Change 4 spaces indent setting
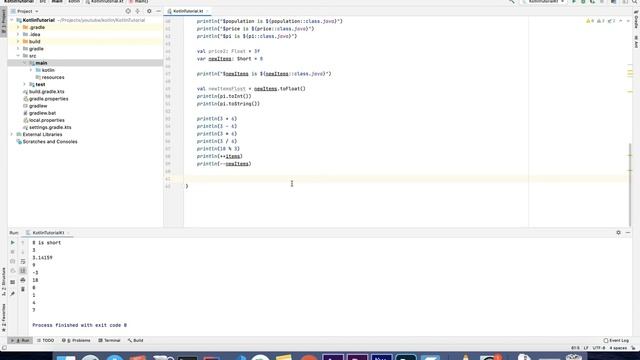Image resolution: width=640 pixels, height=360 pixels. pos(618,348)
